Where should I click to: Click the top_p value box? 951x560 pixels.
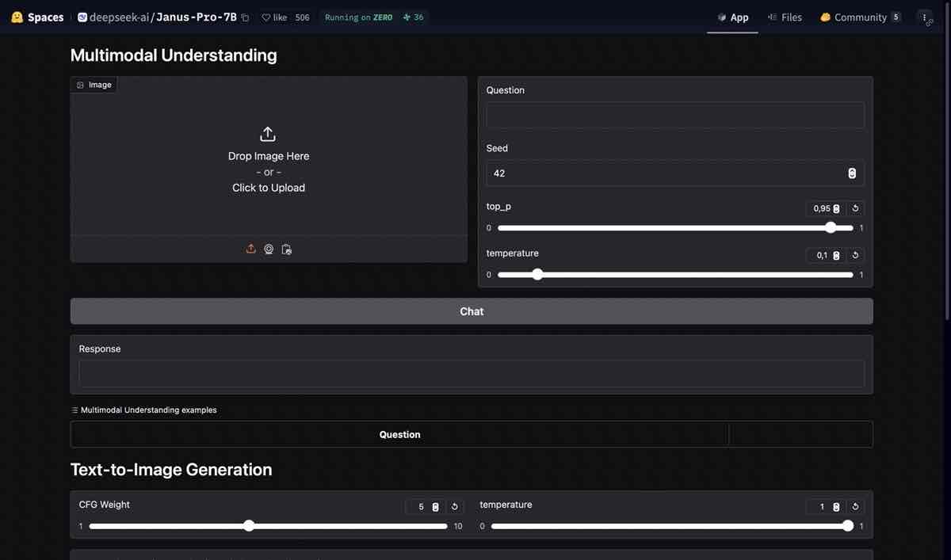pyautogui.click(x=825, y=208)
